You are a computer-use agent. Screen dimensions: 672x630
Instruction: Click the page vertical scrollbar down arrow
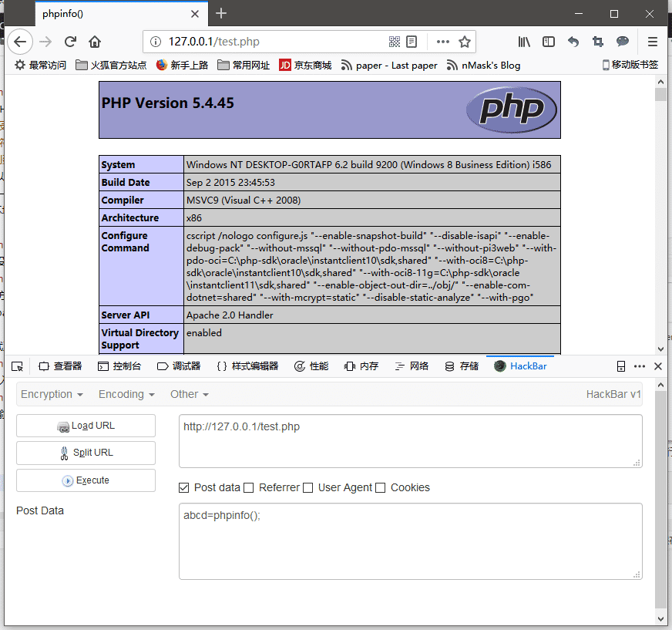tap(660, 349)
